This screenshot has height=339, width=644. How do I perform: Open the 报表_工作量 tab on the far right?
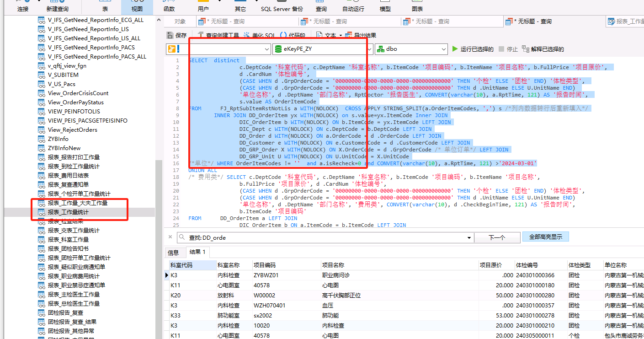tap(625, 22)
